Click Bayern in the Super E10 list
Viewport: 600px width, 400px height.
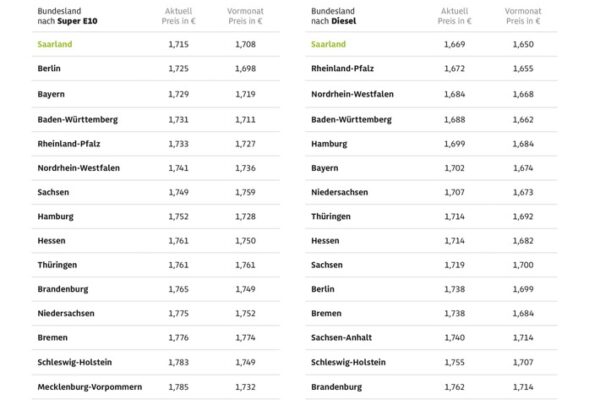point(51,94)
